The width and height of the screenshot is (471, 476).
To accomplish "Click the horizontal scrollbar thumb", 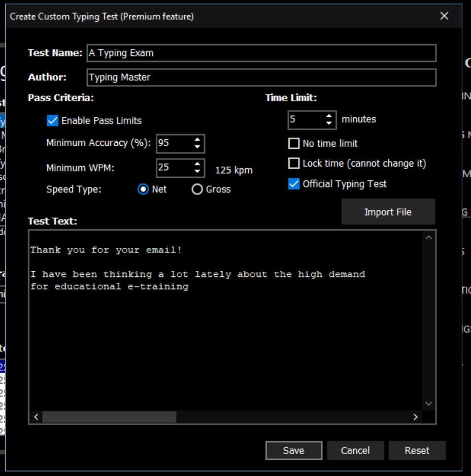I will tap(109, 417).
